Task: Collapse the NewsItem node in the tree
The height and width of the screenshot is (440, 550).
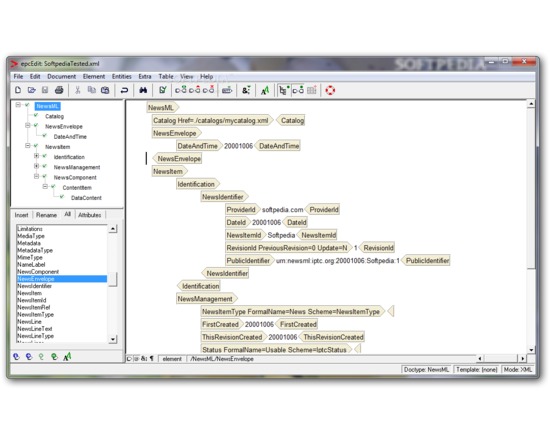Action: click(27, 146)
